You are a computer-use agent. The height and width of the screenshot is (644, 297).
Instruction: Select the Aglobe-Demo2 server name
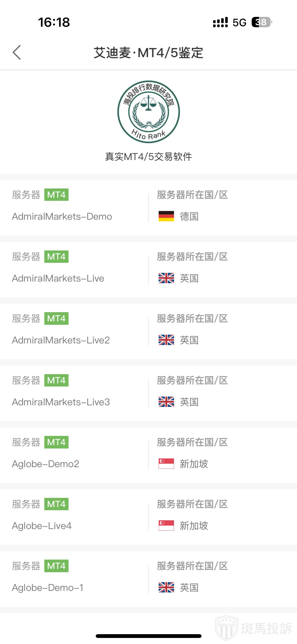(x=46, y=464)
